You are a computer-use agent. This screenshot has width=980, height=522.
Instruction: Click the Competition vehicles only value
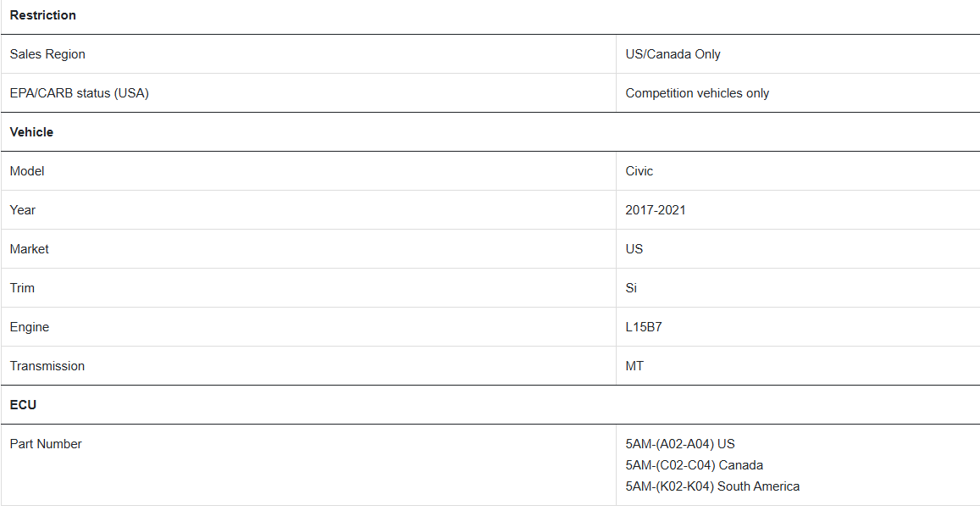point(697,93)
